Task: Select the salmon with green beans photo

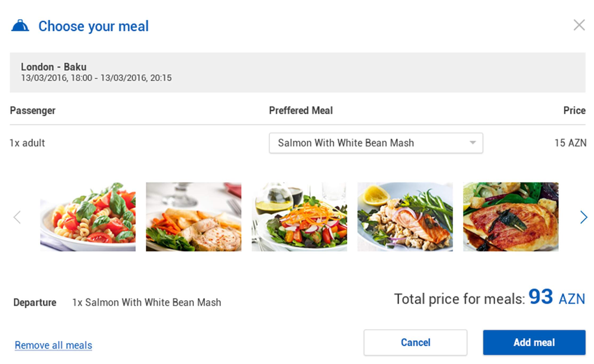Action: [405, 217]
